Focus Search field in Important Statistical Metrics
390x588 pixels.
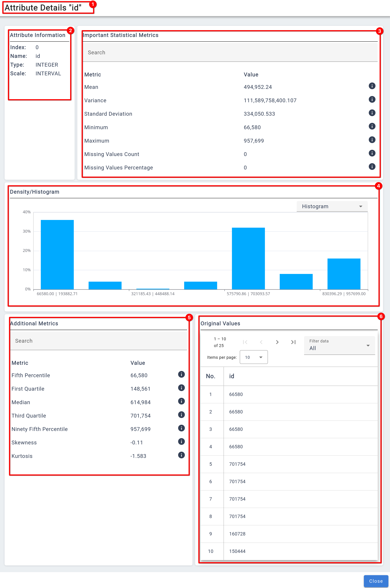[x=230, y=53]
